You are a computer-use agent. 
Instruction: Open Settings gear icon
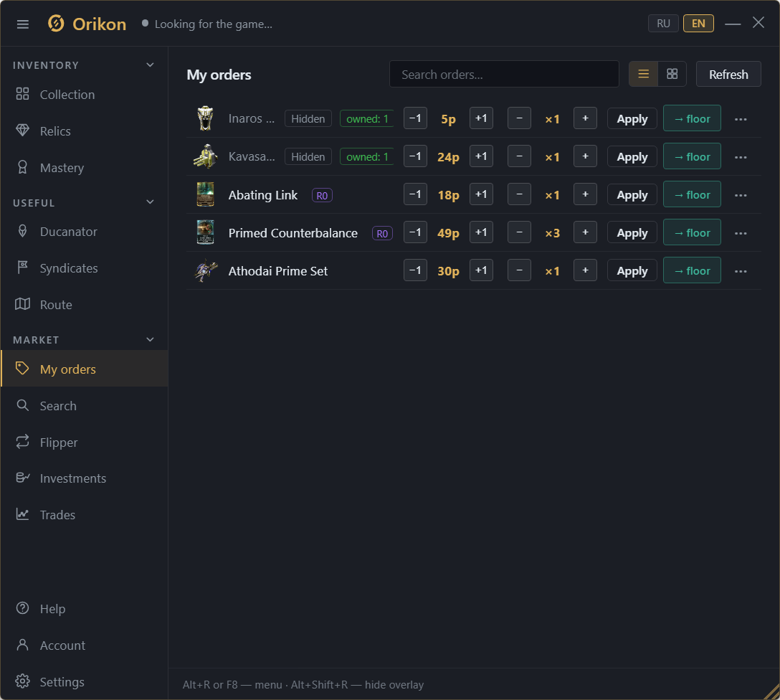[22, 681]
